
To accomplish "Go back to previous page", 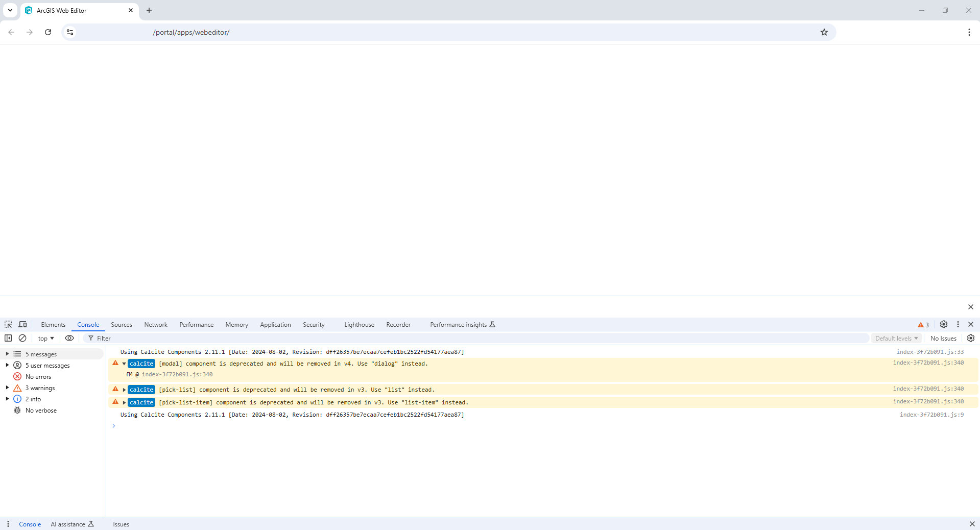I will 11,32.
